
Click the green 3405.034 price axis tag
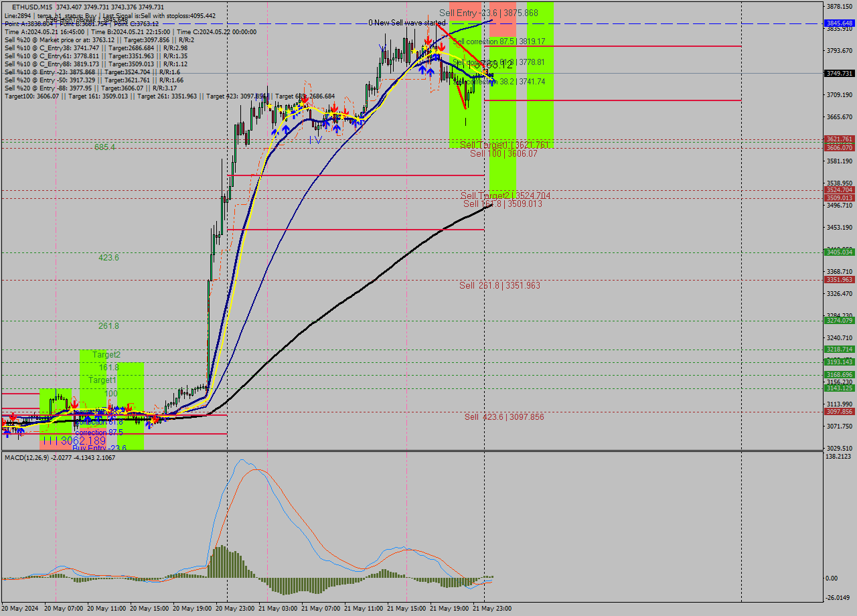click(839, 252)
